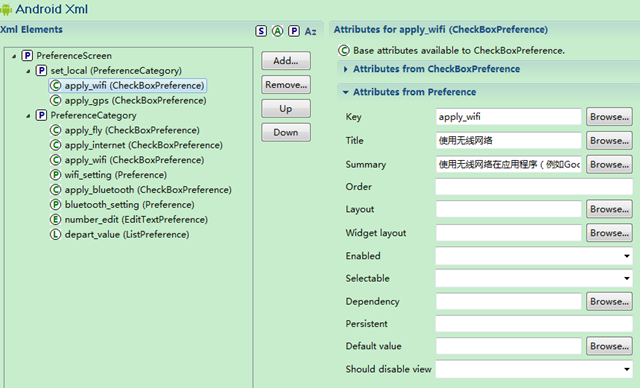
Task: Sort elements alphabetically with Az icon
Action: tap(310, 31)
